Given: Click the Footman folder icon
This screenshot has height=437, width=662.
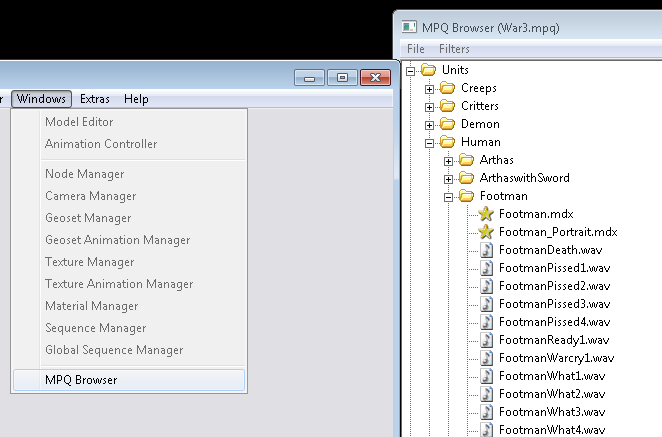Looking at the screenshot, I should (x=467, y=196).
